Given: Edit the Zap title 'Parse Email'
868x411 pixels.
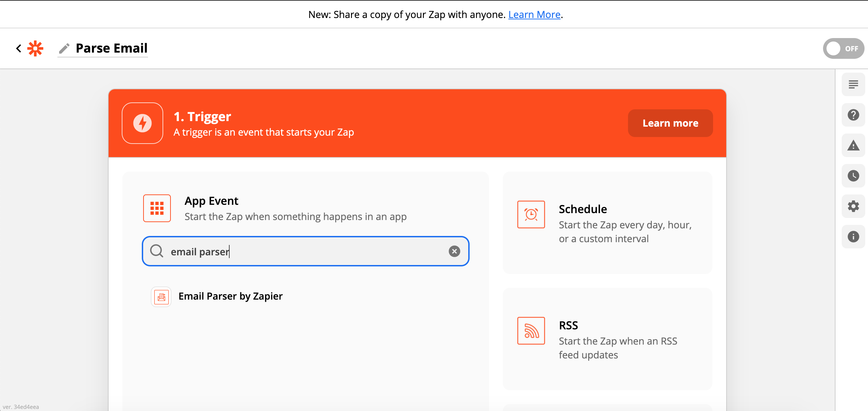Looking at the screenshot, I should pyautogui.click(x=111, y=48).
